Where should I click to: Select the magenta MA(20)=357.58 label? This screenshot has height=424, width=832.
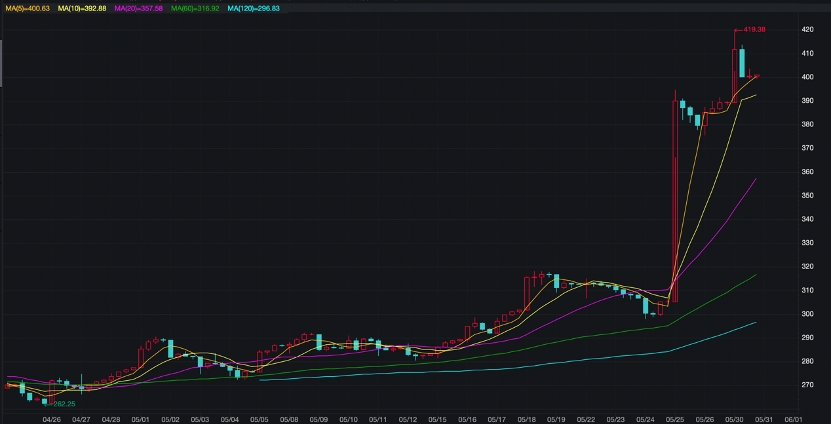click(x=138, y=8)
